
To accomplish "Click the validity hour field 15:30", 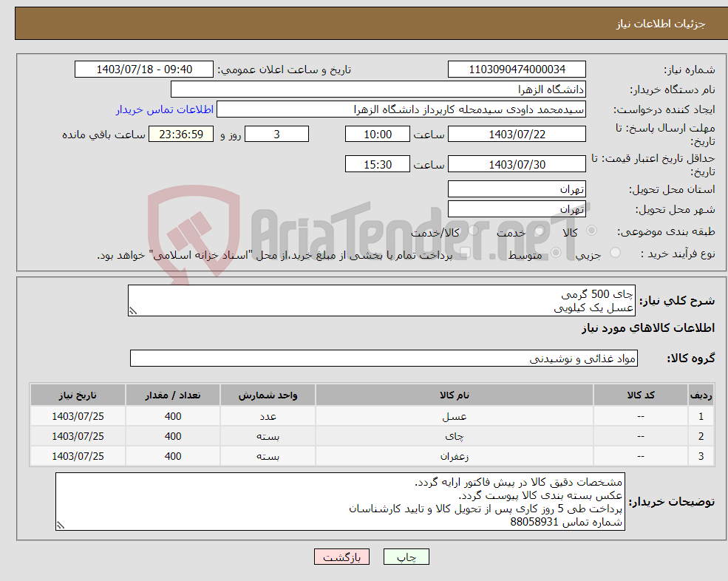I will click(378, 164).
